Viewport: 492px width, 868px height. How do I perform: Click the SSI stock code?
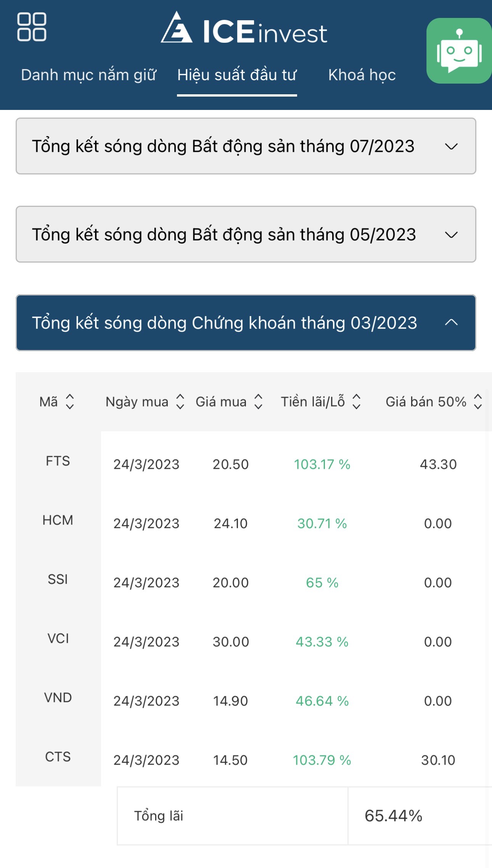coord(58,579)
